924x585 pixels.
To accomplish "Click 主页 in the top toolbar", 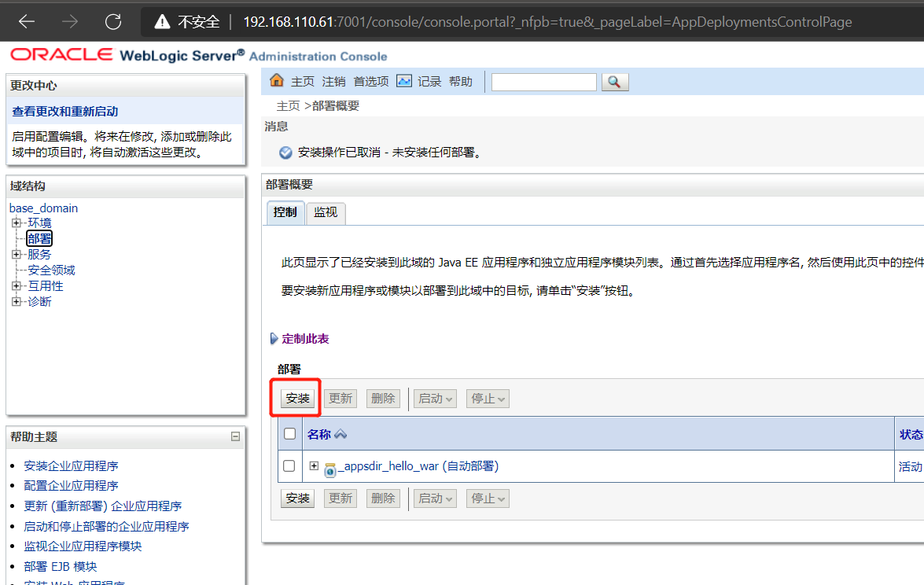I will click(x=303, y=82).
